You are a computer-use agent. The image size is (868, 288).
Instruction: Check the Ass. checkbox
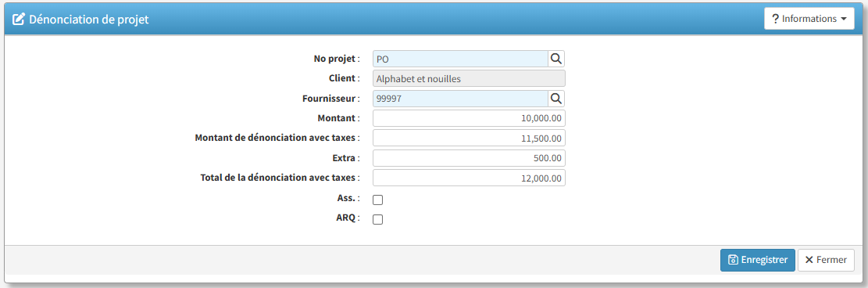377,200
